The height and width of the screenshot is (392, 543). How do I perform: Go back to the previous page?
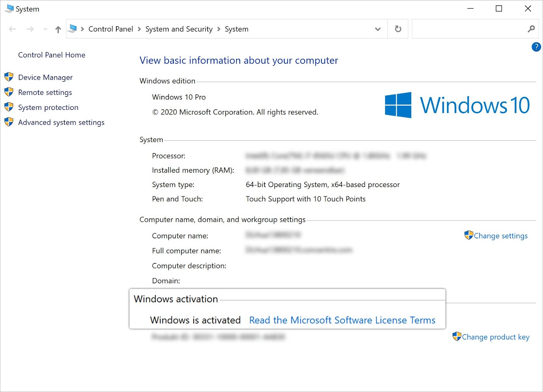pos(12,29)
